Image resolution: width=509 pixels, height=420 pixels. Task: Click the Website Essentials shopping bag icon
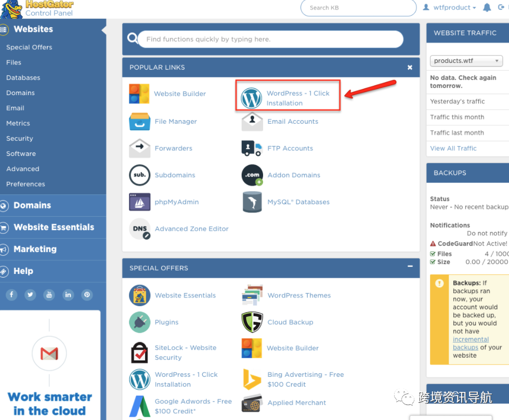coord(139,295)
